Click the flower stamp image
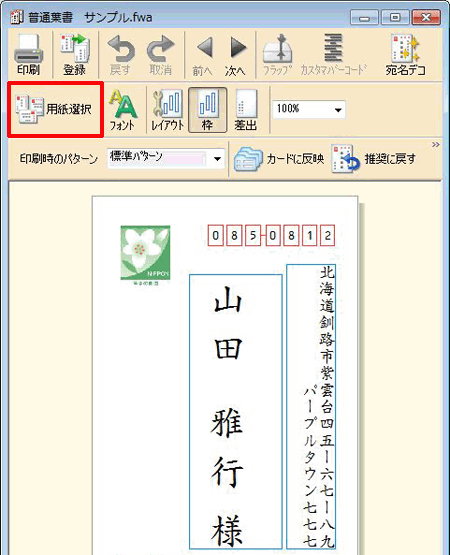 (145, 252)
